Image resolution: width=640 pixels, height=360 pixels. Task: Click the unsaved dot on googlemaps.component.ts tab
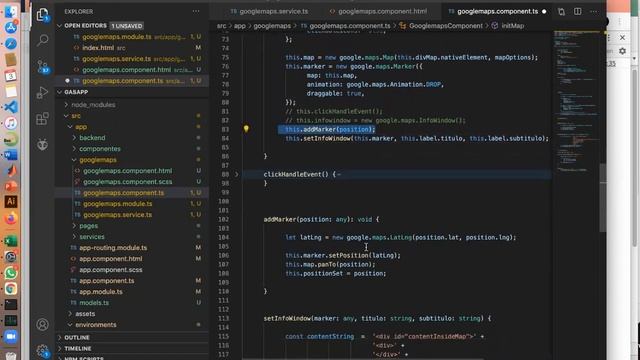tap(544, 11)
